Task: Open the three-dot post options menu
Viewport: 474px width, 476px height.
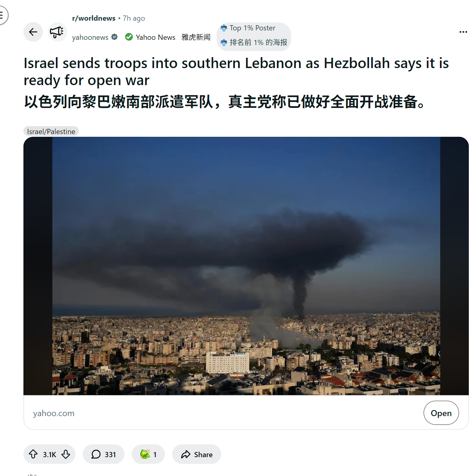Action: pyautogui.click(x=463, y=32)
